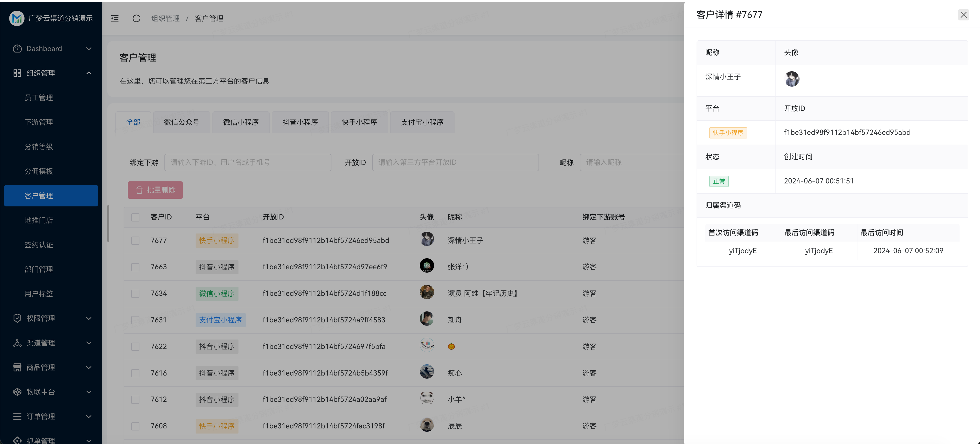Click the 批量删除 batch delete button
The image size is (980, 444).
coord(155,190)
